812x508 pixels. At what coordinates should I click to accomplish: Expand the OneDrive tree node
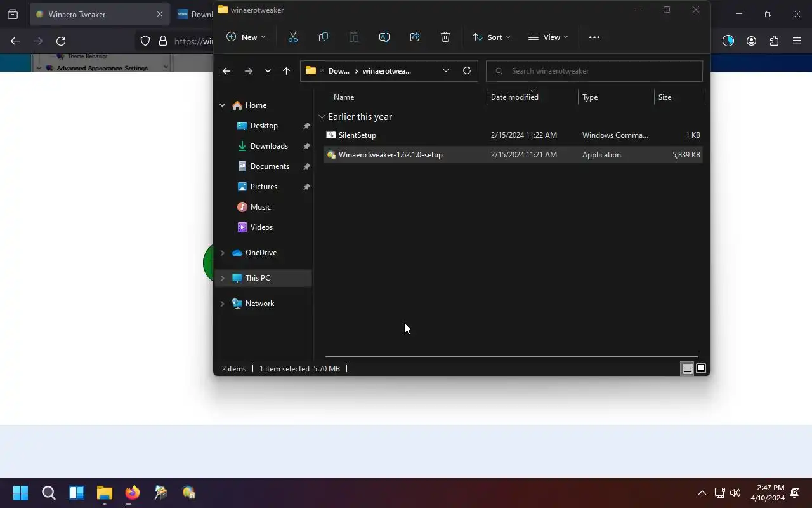(223, 253)
